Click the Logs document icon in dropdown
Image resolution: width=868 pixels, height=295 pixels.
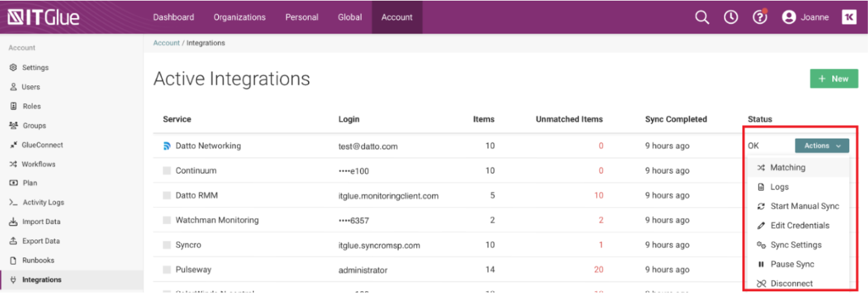point(761,187)
